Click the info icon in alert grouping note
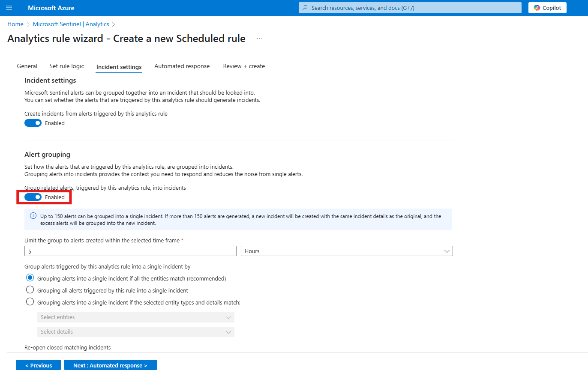Screen dimensions: 588x391 [x=33, y=216]
